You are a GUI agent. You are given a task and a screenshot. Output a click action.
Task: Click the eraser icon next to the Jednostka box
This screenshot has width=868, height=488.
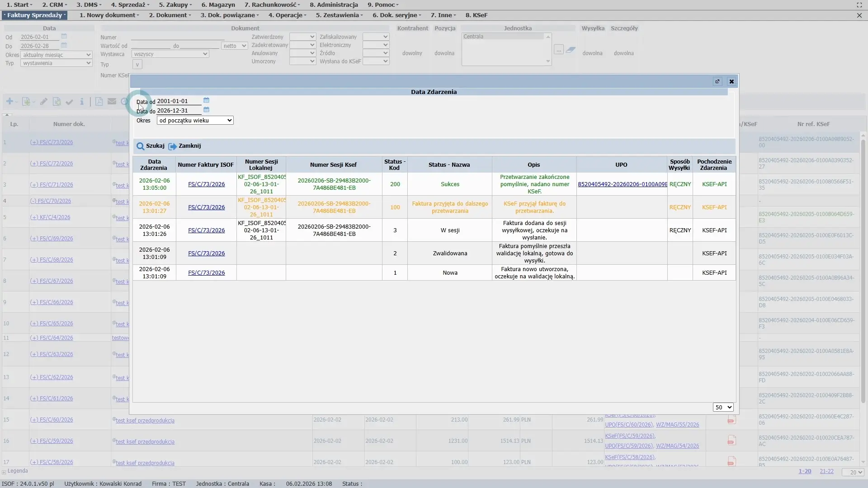pyautogui.click(x=571, y=50)
